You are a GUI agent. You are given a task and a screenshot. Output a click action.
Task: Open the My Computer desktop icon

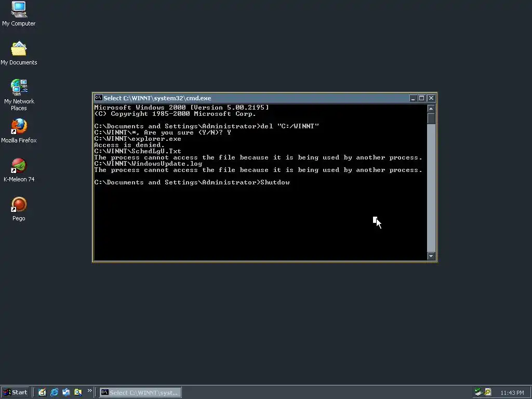point(19,14)
